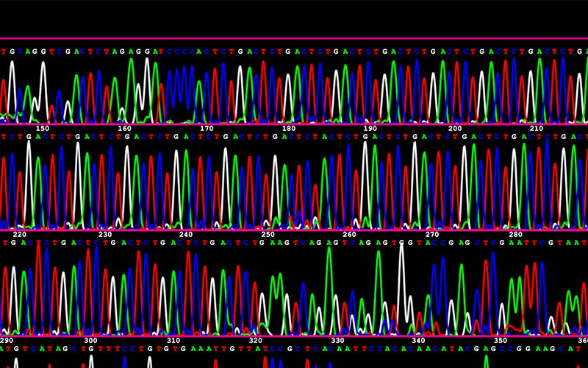Pick position marker 190

pyautogui.click(x=370, y=128)
